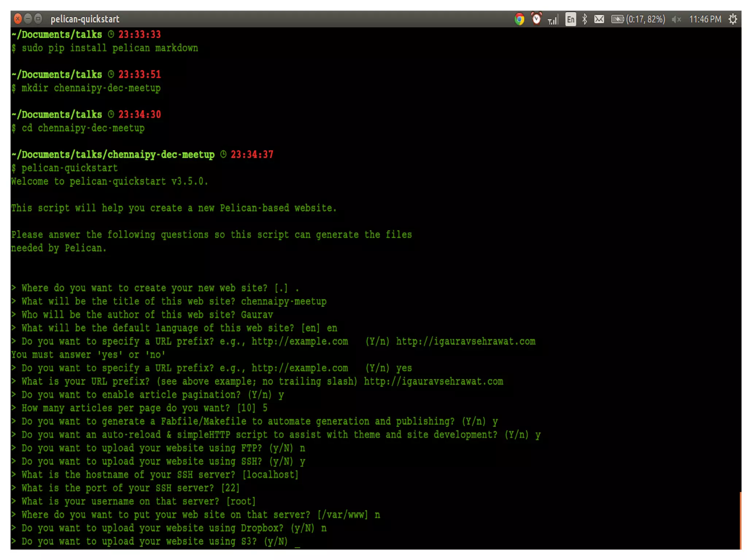Click the auto-reload & simpleHTTP question line
Screen dimensions: 747x560
(276, 435)
